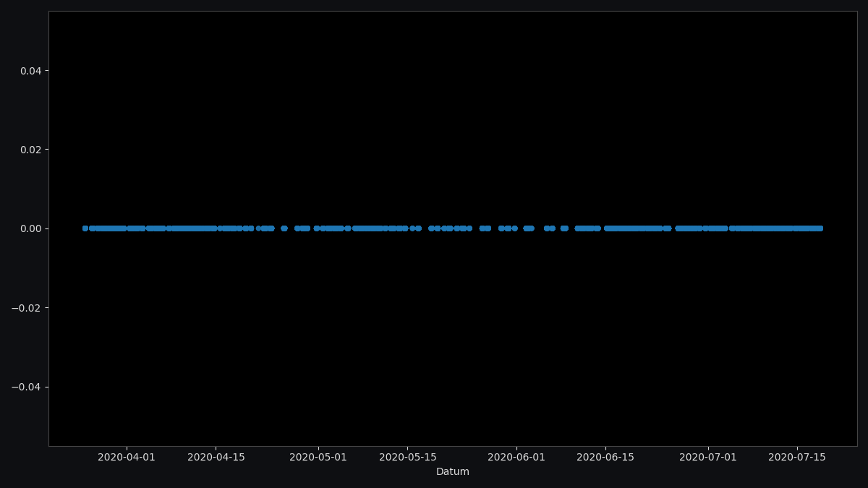Click the 2020-05-01 date tick label
Screen dimensions: 868x488
(318, 457)
